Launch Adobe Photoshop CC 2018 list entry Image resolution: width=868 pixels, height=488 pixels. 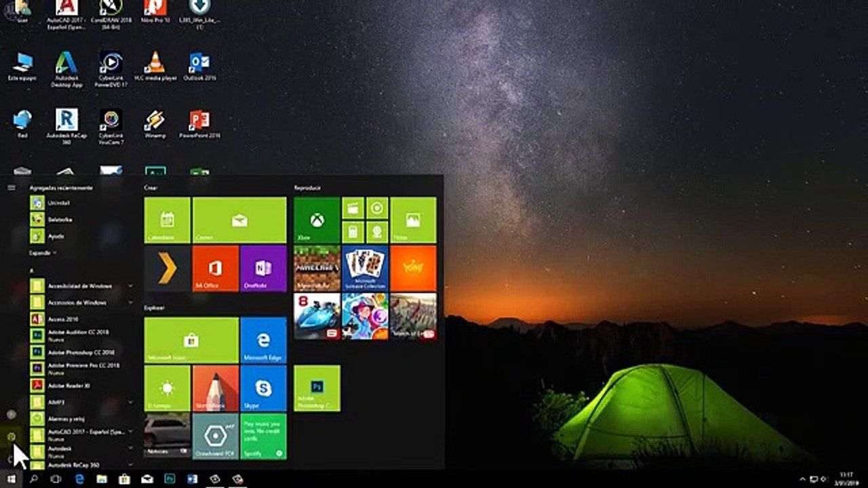pyautogui.click(x=80, y=352)
